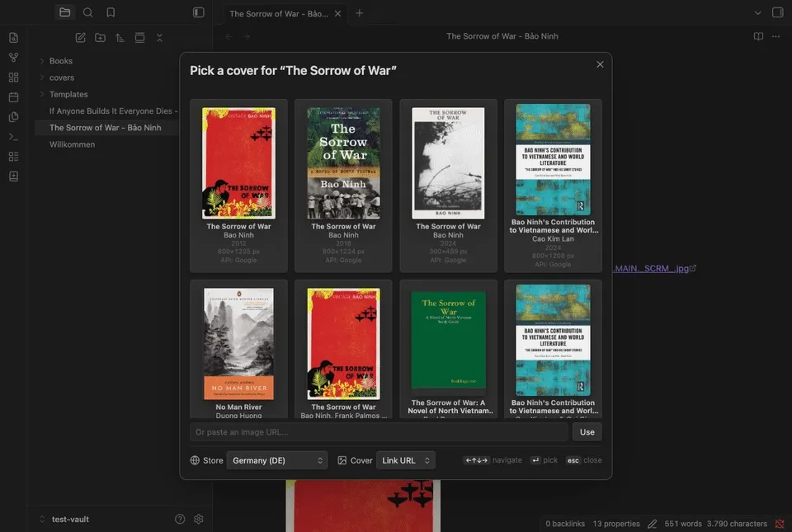The height and width of the screenshot is (532, 792).
Task: Click 551 words in status bar
Action: click(683, 524)
